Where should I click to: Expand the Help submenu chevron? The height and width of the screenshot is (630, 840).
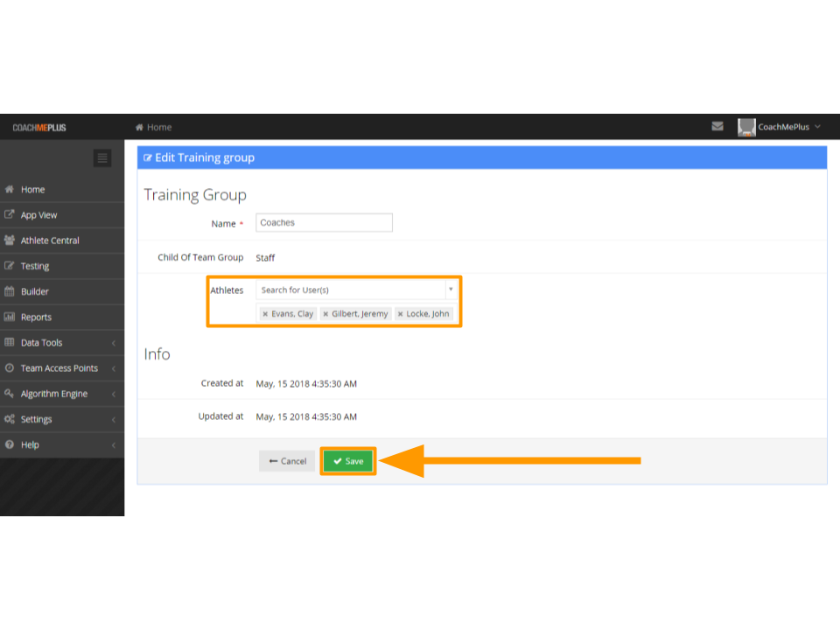pos(114,445)
